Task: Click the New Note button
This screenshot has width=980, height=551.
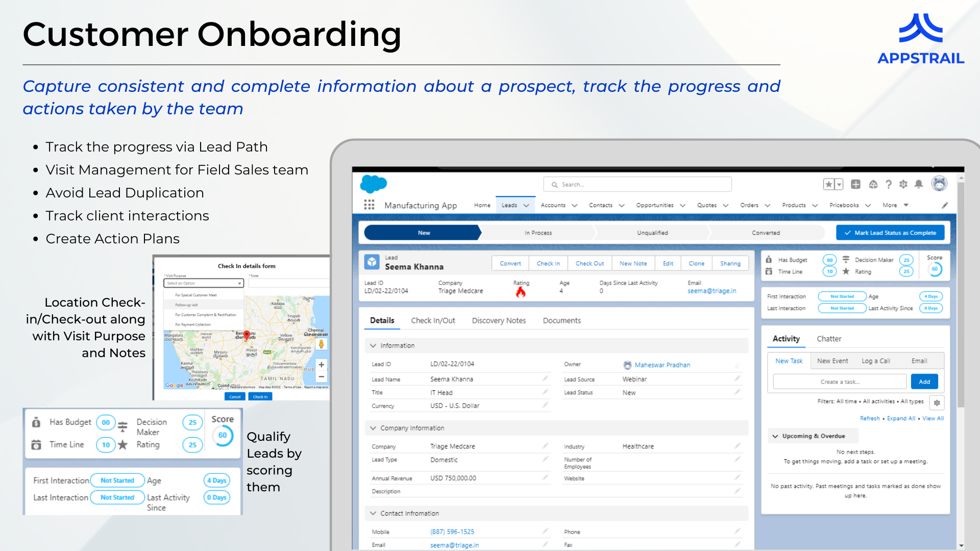Action: (x=633, y=263)
